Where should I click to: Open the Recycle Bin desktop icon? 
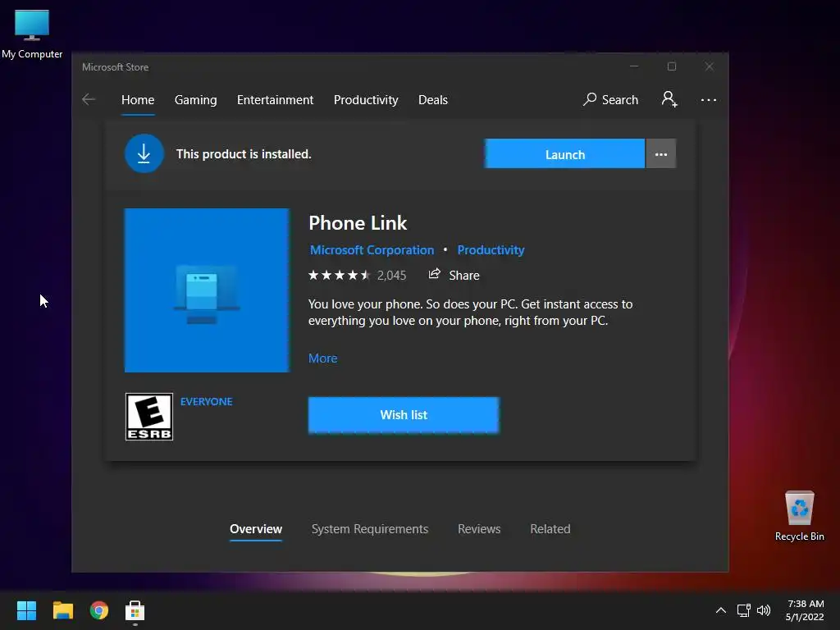pos(800,516)
